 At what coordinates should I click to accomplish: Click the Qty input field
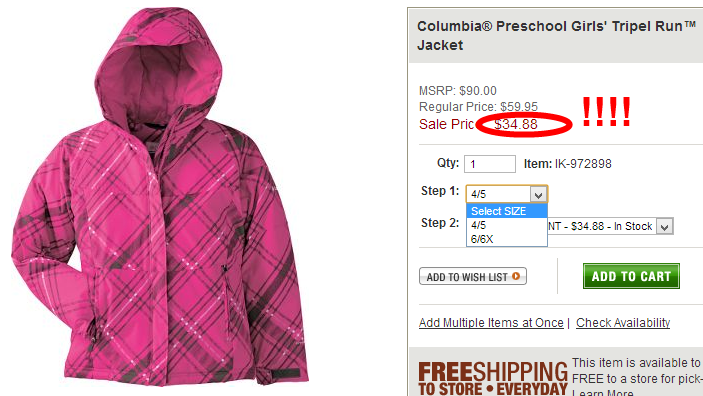click(x=490, y=164)
